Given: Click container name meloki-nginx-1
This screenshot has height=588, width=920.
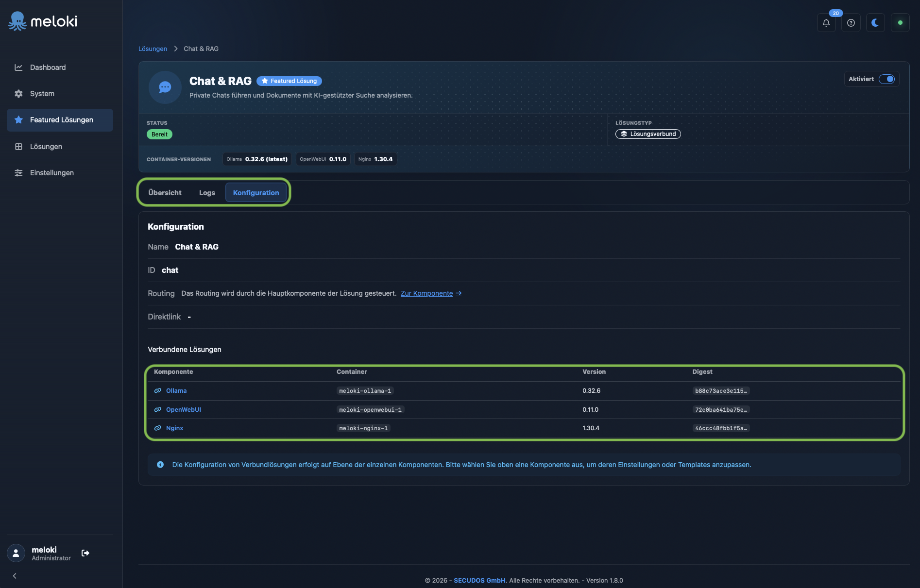Looking at the screenshot, I should click(364, 428).
